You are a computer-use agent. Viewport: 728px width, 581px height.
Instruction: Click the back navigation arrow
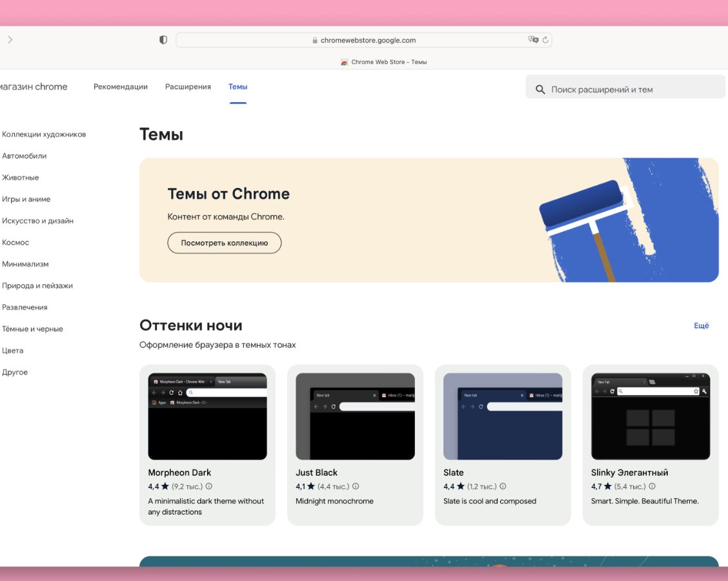(x=10, y=39)
